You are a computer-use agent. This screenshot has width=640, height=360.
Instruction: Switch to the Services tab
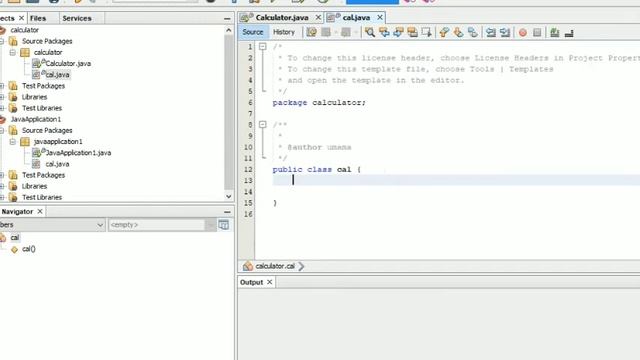click(x=77, y=18)
